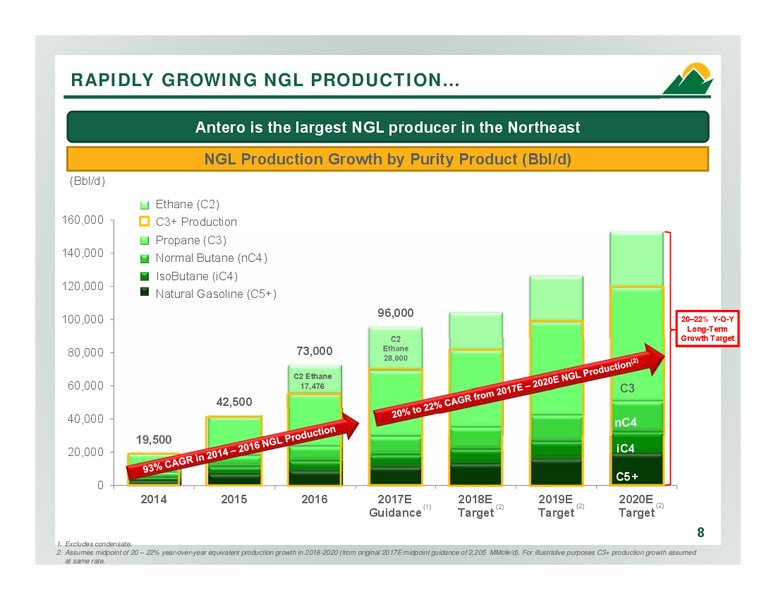776x600 pixels.
Task: Click the orange 'NGL Production Growth by Purity Product' banner
Action: tap(388, 159)
